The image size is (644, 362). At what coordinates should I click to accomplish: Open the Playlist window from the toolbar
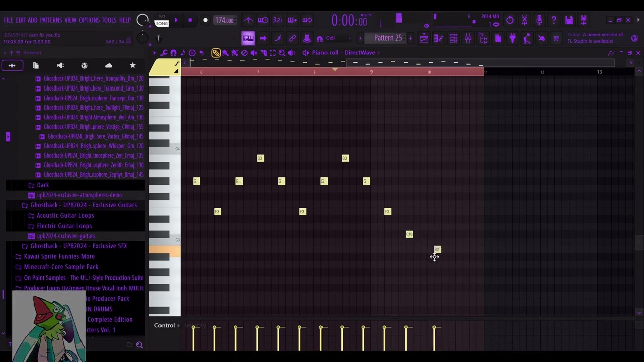[x=424, y=38]
